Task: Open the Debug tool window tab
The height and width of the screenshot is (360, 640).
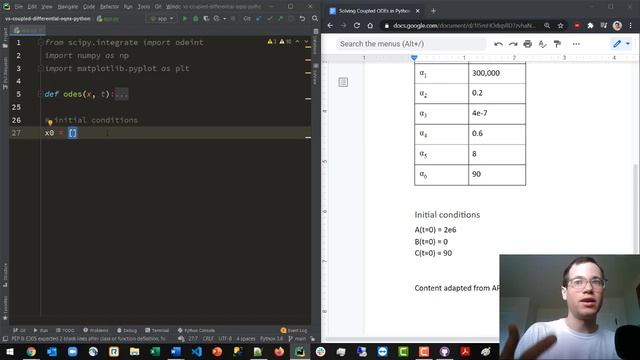Action: tap(127, 330)
